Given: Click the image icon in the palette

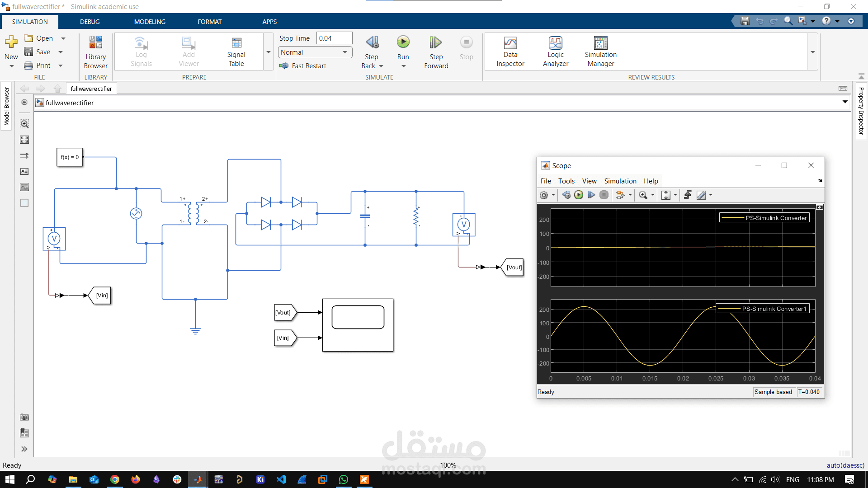Looking at the screenshot, I should click(24, 187).
